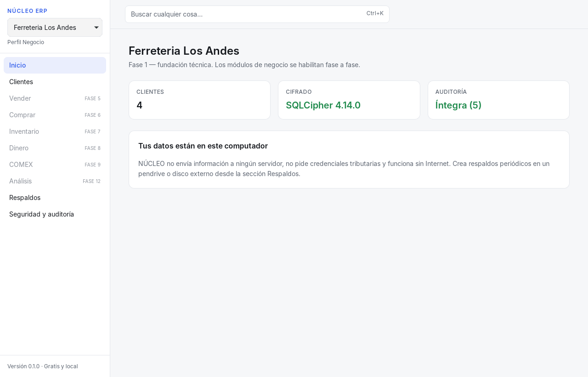Go to Seguridad y auditoría
The height and width of the screenshot is (377, 588).
point(55,214)
